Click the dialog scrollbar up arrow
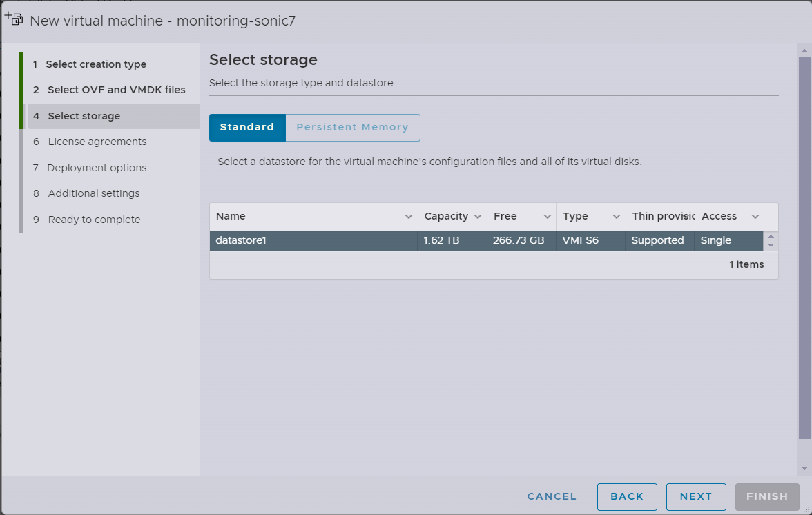Viewport: 812px width, 515px height. pyautogui.click(x=804, y=50)
